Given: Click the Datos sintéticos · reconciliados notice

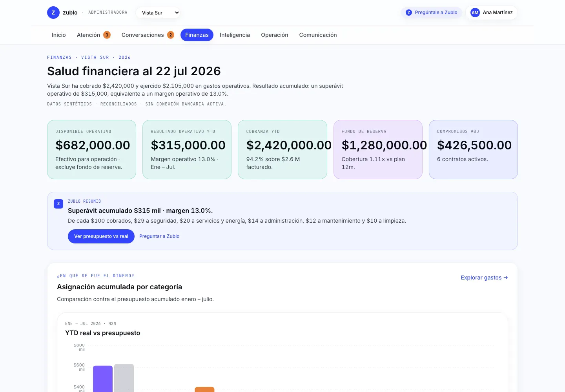Looking at the screenshot, I should [x=137, y=104].
